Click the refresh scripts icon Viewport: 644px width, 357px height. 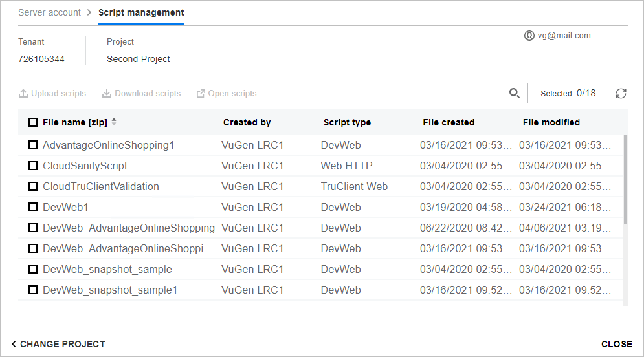click(621, 93)
